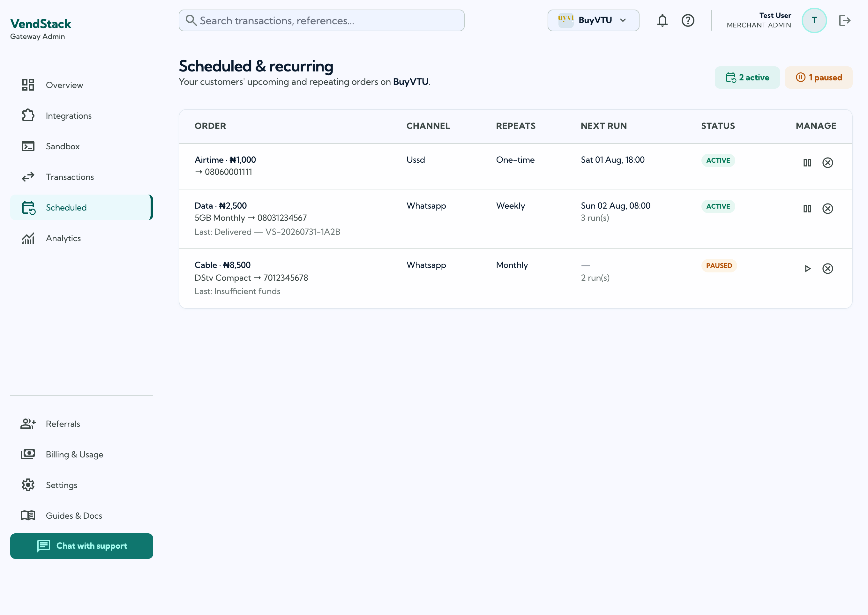Open the help question mark icon
The height and width of the screenshot is (615, 868).
click(x=688, y=20)
